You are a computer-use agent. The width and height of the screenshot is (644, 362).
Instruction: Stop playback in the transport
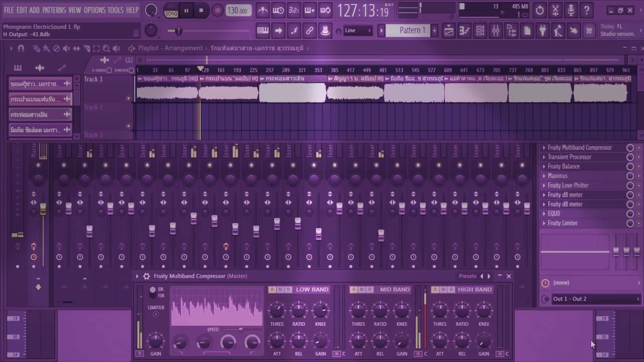201,10
